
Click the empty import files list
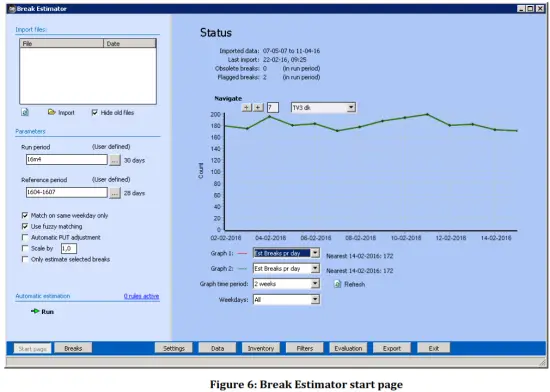point(88,75)
